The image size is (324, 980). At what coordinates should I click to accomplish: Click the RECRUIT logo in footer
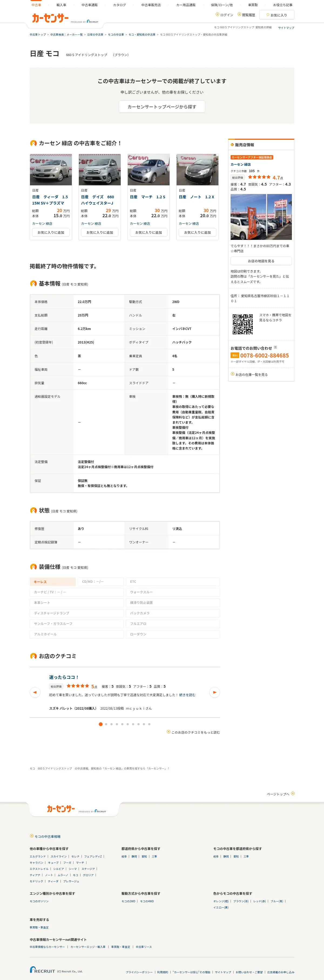(x=43, y=970)
